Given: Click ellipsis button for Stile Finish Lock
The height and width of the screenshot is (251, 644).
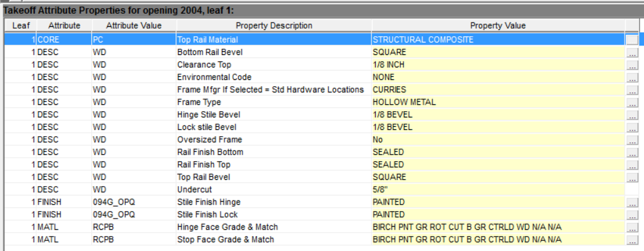Looking at the screenshot, I should (632, 215).
